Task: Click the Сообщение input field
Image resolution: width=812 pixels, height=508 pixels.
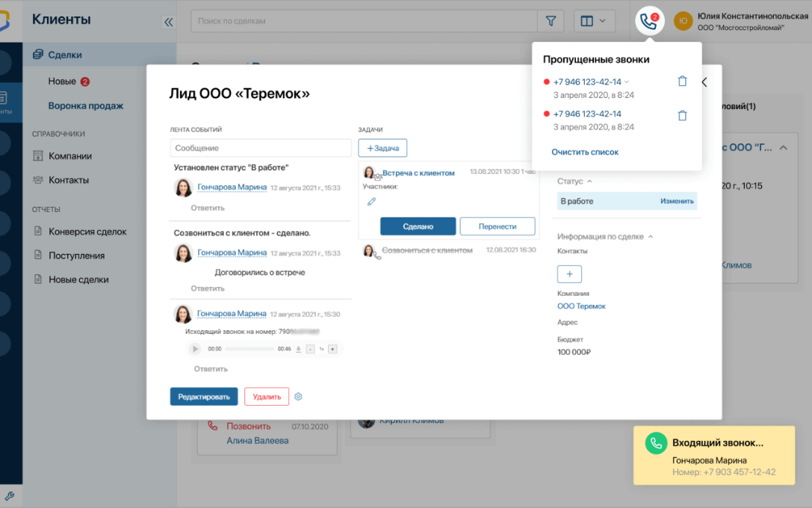Action: point(260,148)
